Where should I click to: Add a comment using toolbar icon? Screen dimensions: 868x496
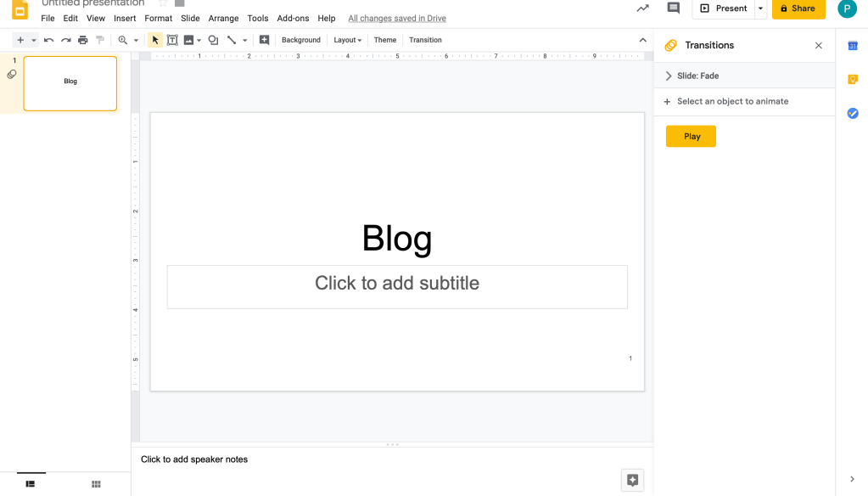tap(264, 40)
